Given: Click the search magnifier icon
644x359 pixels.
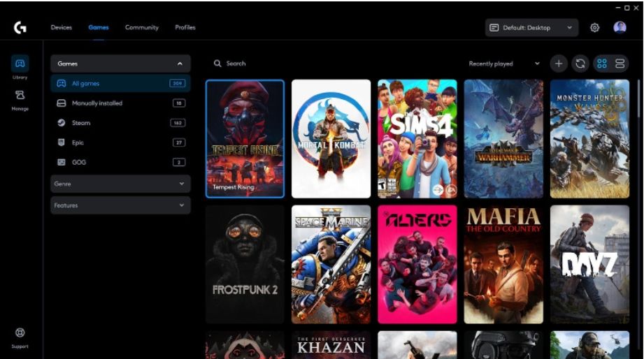Looking at the screenshot, I should click(217, 64).
